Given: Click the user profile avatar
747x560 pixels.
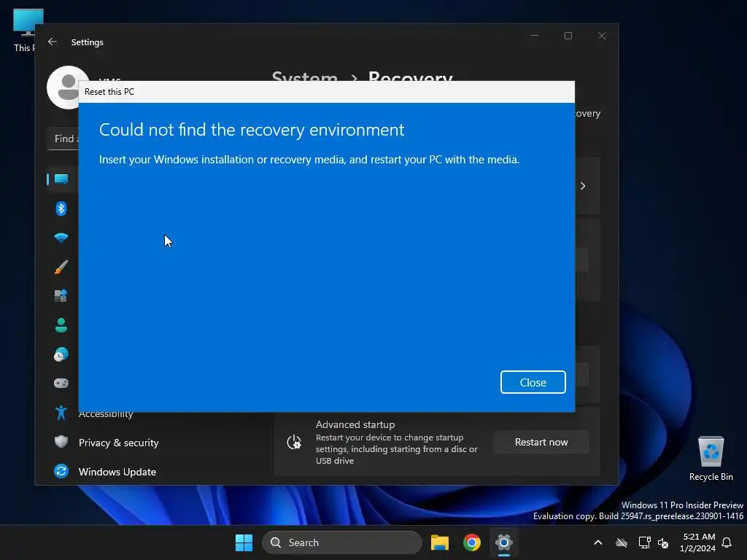Looking at the screenshot, I should pos(68,87).
